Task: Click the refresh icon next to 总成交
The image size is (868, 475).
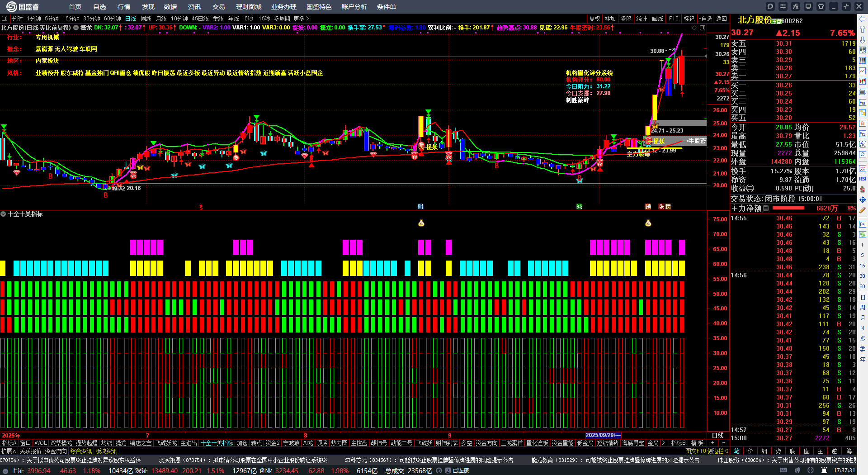Action: 439,470
